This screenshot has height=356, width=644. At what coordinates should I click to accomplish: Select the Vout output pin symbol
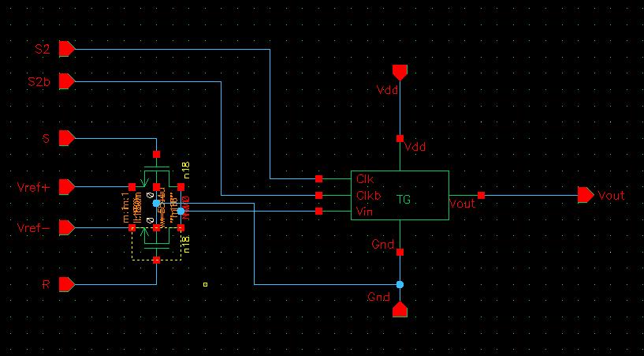pos(586,195)
